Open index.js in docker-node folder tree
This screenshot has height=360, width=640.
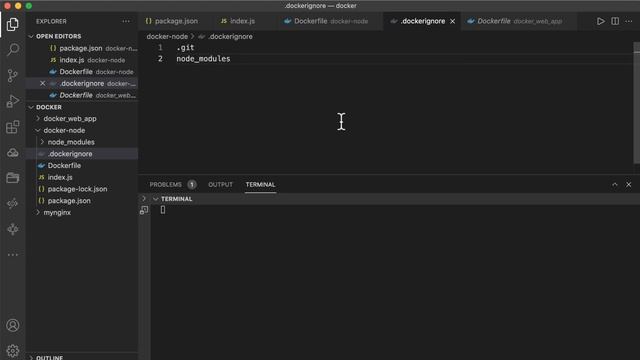click(x=82, y=178)
